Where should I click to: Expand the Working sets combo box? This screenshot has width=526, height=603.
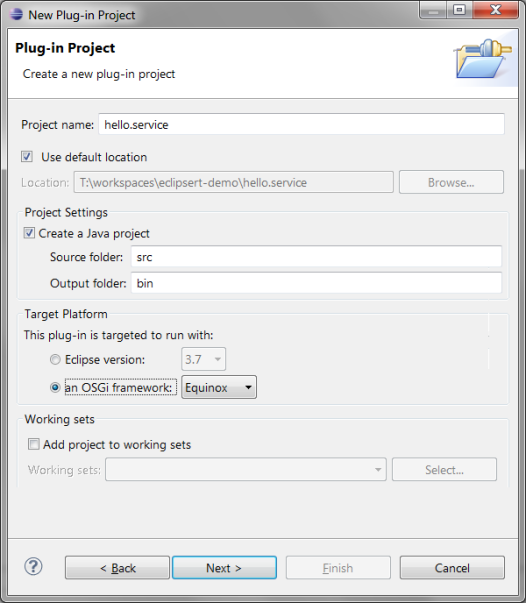point(246,469)
